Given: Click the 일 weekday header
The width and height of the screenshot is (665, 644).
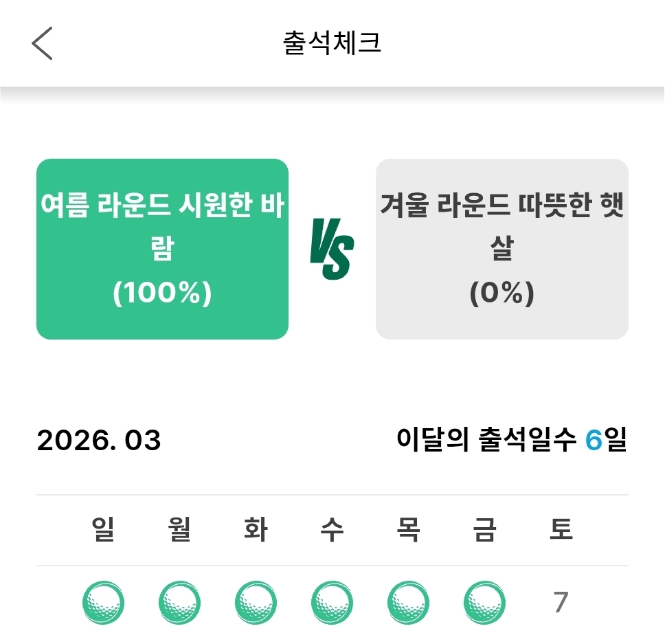Looking at the screenshot, I should (x=103, y=530).
